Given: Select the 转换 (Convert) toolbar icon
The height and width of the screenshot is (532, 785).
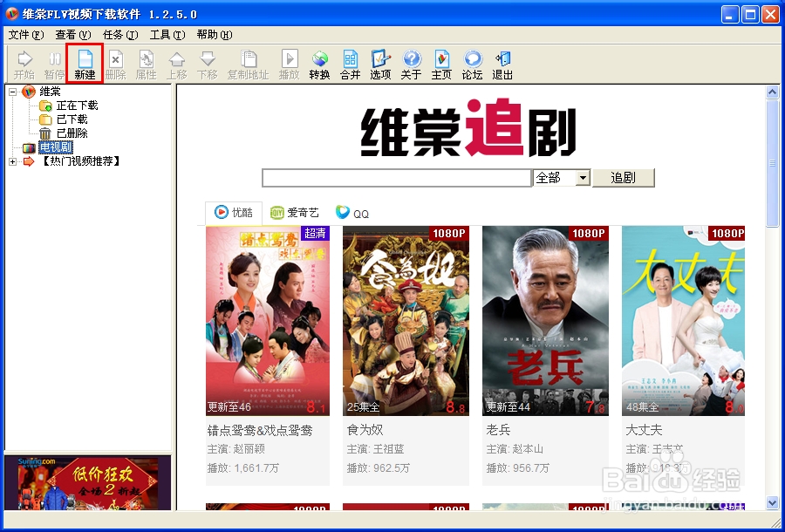Looking at the screenshot, I should (319, 63).
